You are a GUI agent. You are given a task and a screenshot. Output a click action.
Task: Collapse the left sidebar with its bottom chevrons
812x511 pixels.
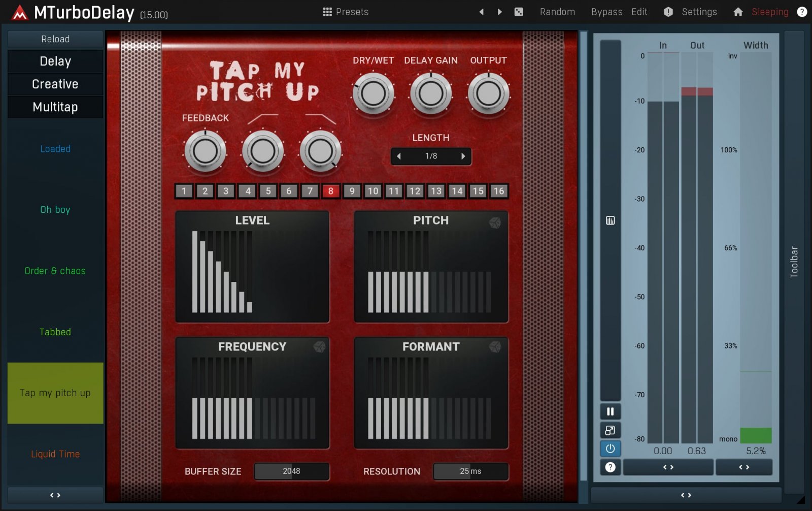tap(55, 495)
